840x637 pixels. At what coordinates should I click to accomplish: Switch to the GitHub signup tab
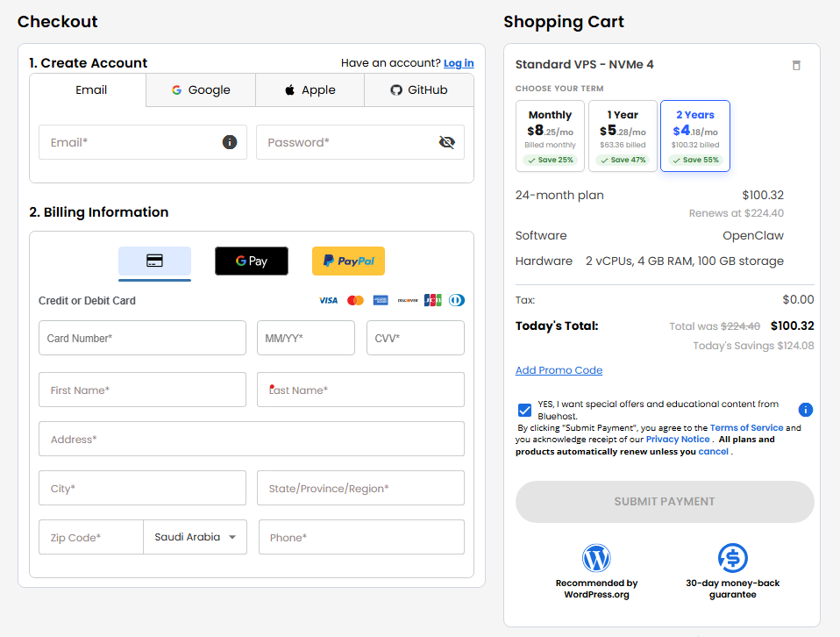(419, 90)
